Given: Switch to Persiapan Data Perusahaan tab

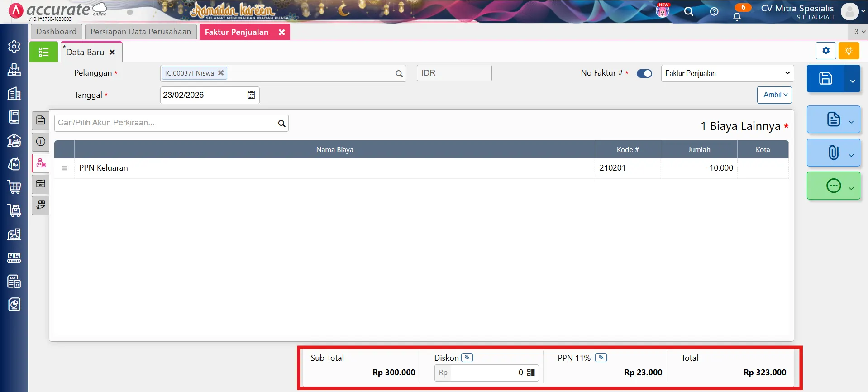Looking at the screenshot, I should tap(141, 32).
